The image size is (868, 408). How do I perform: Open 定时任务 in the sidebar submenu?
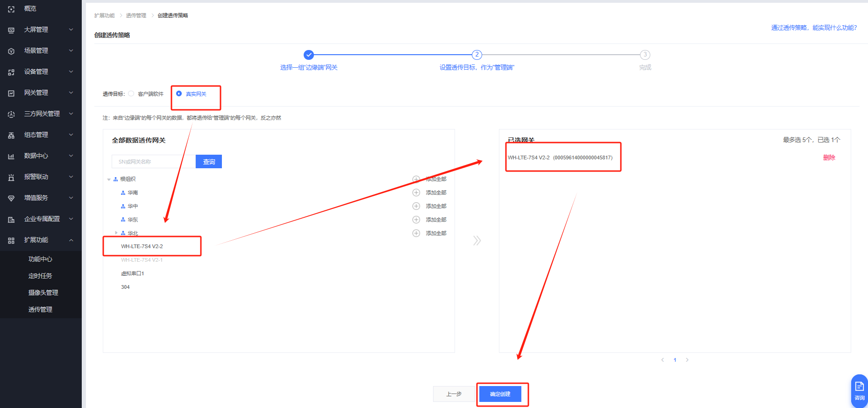click(x=40, y=276)
